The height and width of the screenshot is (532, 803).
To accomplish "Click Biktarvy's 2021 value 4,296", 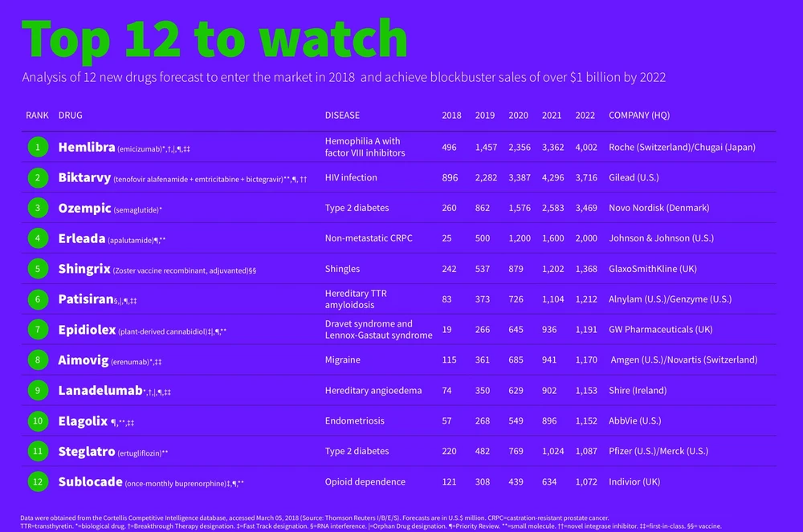I will [552, 177].
